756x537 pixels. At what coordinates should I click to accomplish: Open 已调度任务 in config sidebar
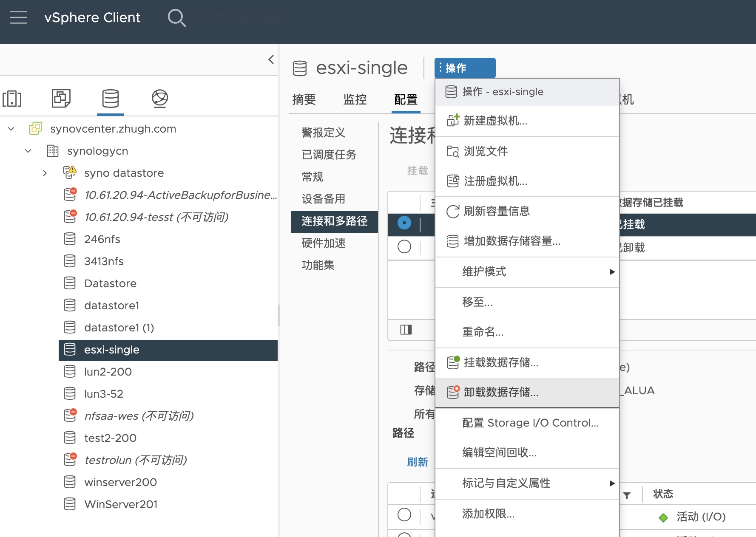(x=329, y=155)
